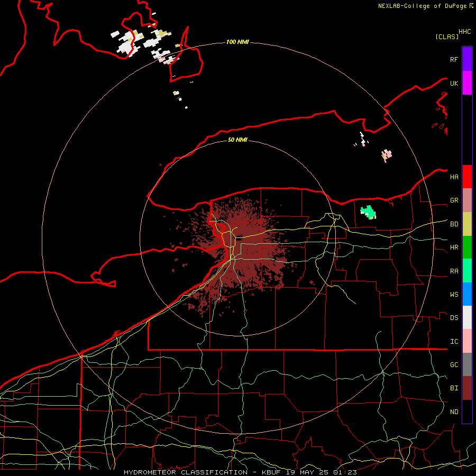Click the KBUF station identifier
The image size is (476, 476).
[272, 472]
